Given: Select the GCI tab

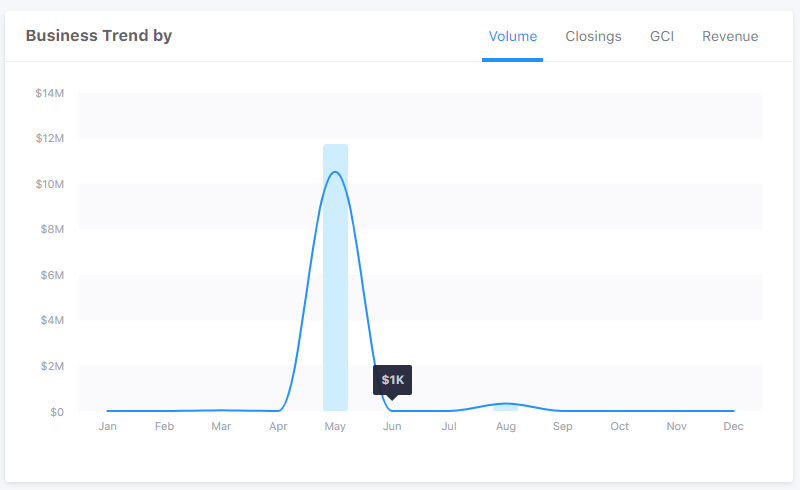Looking at the screenshot, I should pos(662,36).
